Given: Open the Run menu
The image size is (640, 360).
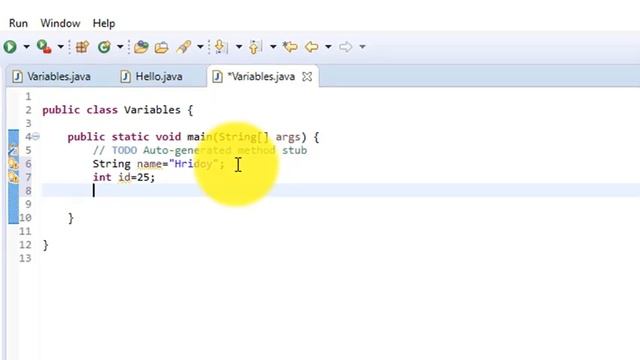Looking at the screenshot, I should [18, 23].
